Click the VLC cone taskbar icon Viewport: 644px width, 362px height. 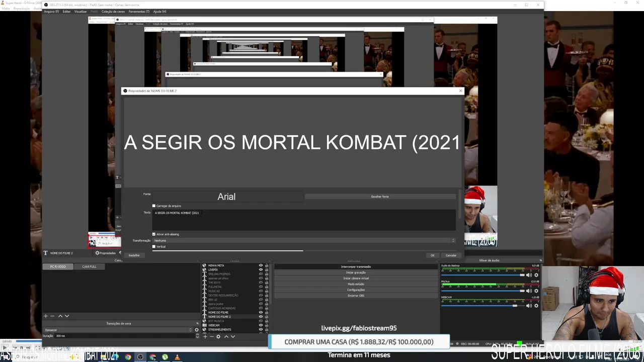point(177,357)
